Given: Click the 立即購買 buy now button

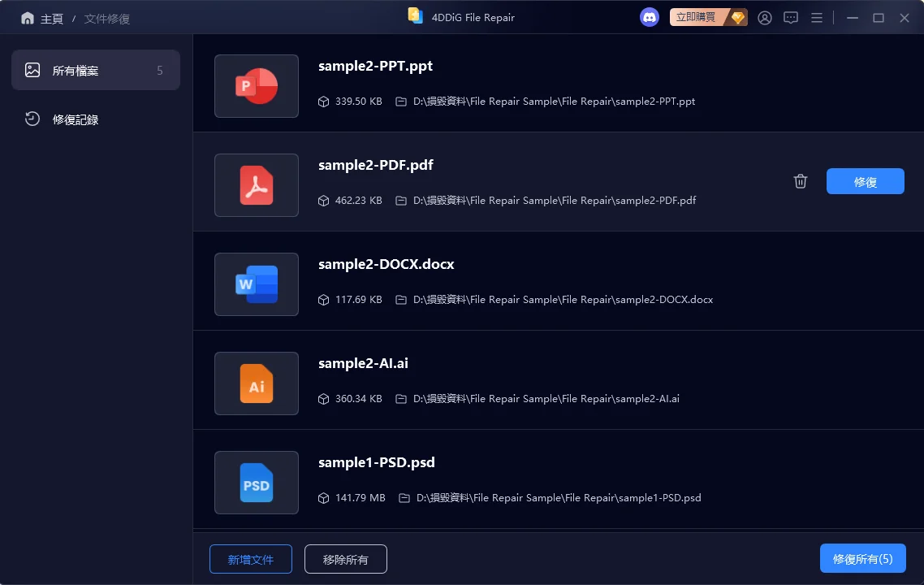Looking at the screenshot, I should coord(708,17).
